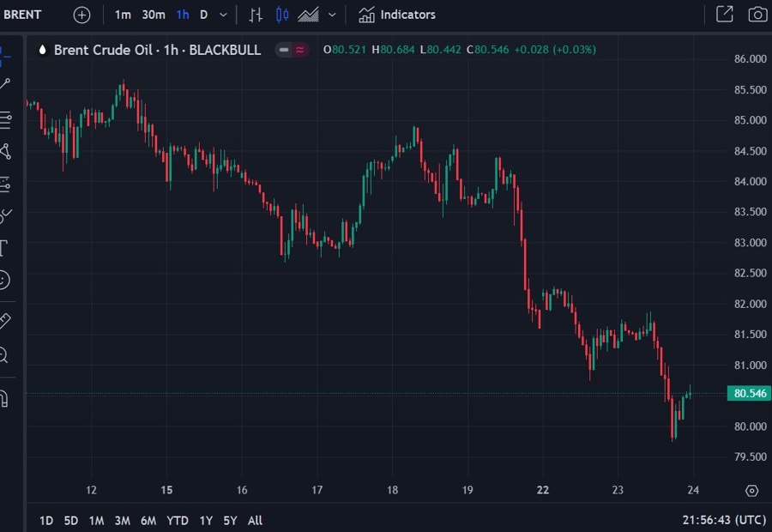The width and height of the screenshot is (772, 532).
Task: Toggle the indicator values pill in legend
Action: point(292,50)
